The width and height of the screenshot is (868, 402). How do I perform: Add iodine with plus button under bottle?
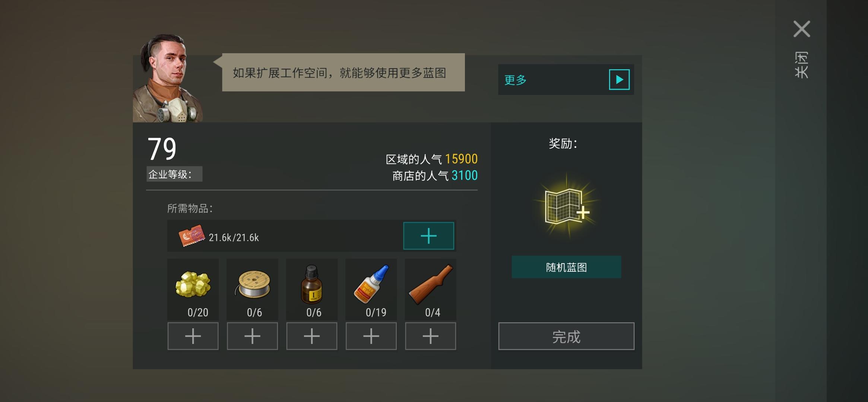pos(312,336)
